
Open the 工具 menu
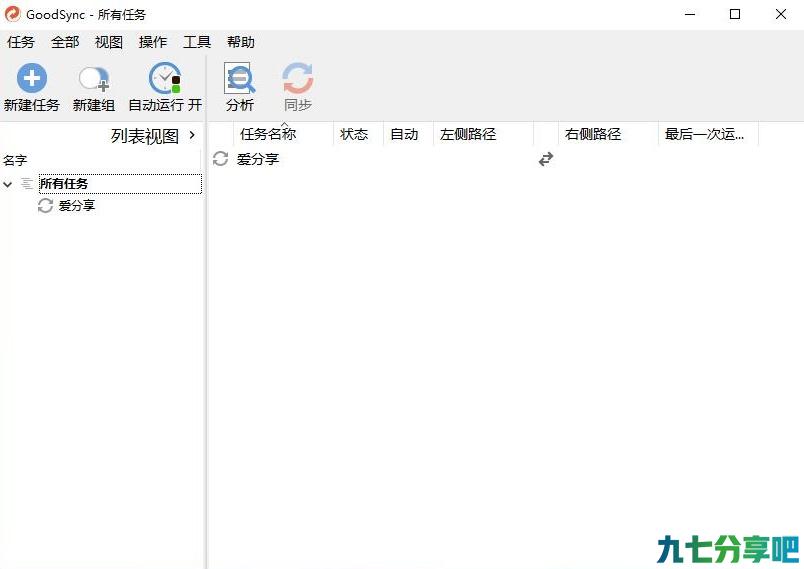coord(197,42)
